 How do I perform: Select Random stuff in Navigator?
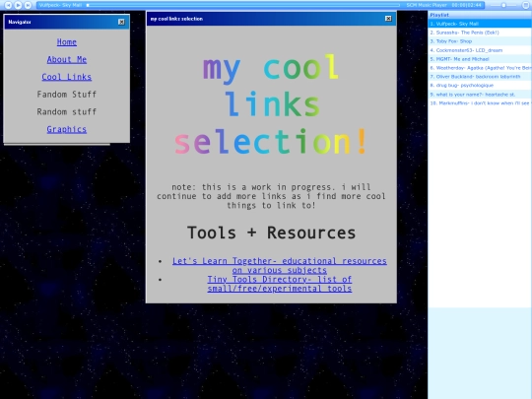(67, 111)
